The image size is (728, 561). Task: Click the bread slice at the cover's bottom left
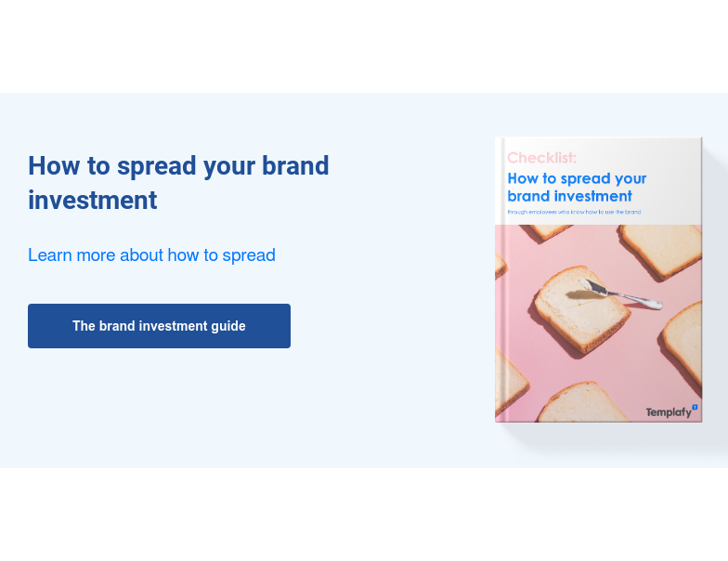click(x=508, y=381)
